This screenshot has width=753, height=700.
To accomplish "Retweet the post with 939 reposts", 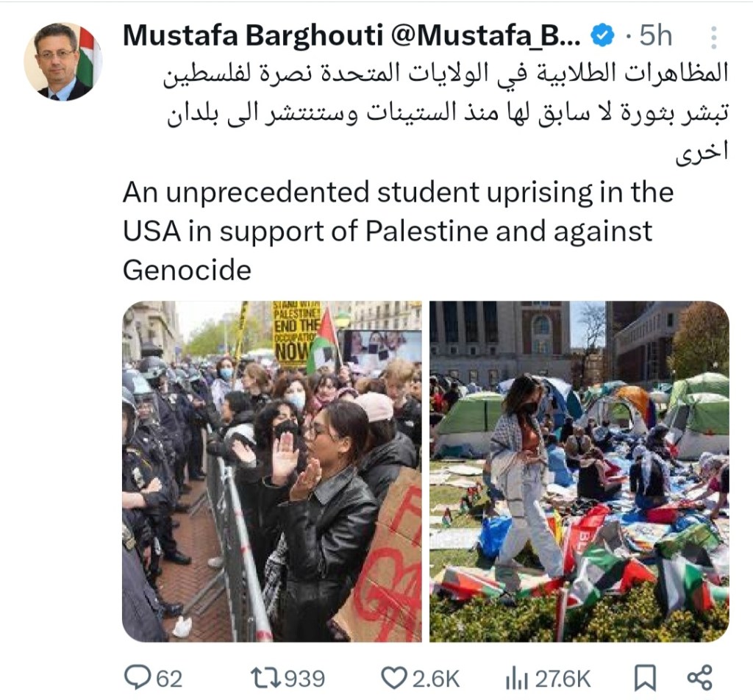I will pyautogui.click(x=266, y=679).
